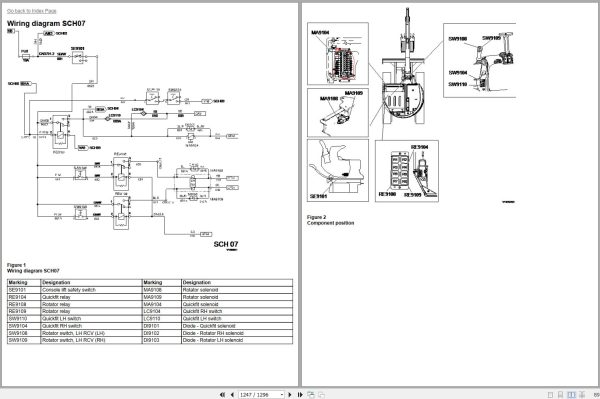
Task: Select table cell 'RE9104'
Action: point(24,297)
